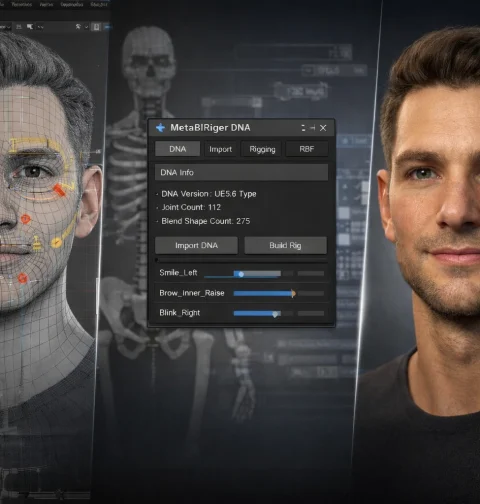480x504 pixels.
Task: Select the orange circle control on the cheek
Action: 25,219
